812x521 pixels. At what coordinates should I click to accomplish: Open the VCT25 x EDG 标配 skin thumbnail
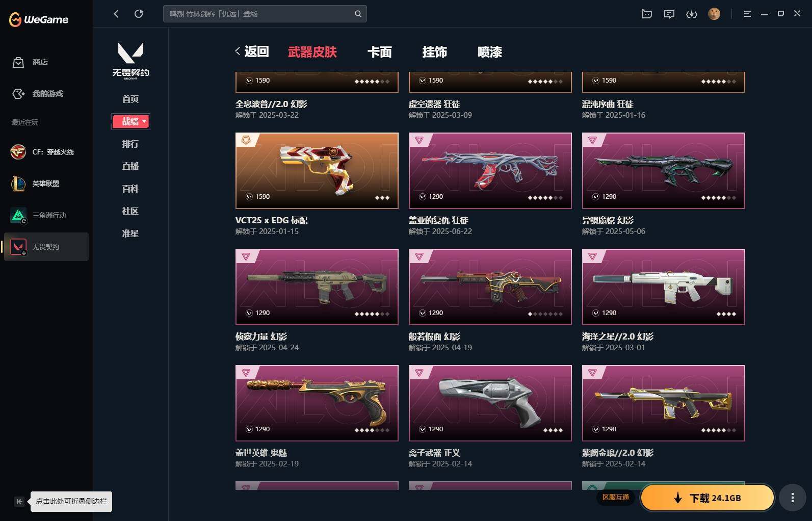tap(317, 171)
